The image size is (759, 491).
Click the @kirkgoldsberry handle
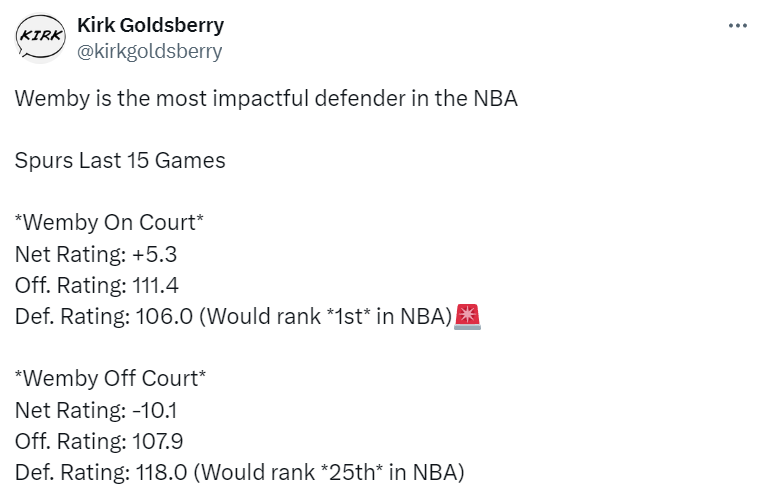149,50
